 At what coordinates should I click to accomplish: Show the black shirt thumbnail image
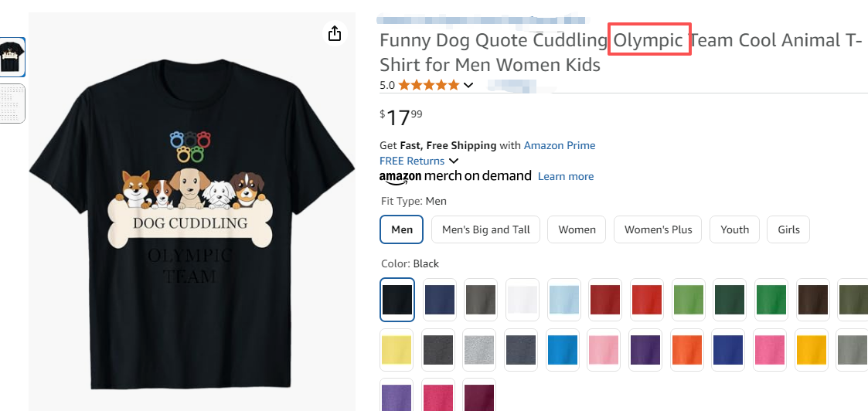point(13,57)
